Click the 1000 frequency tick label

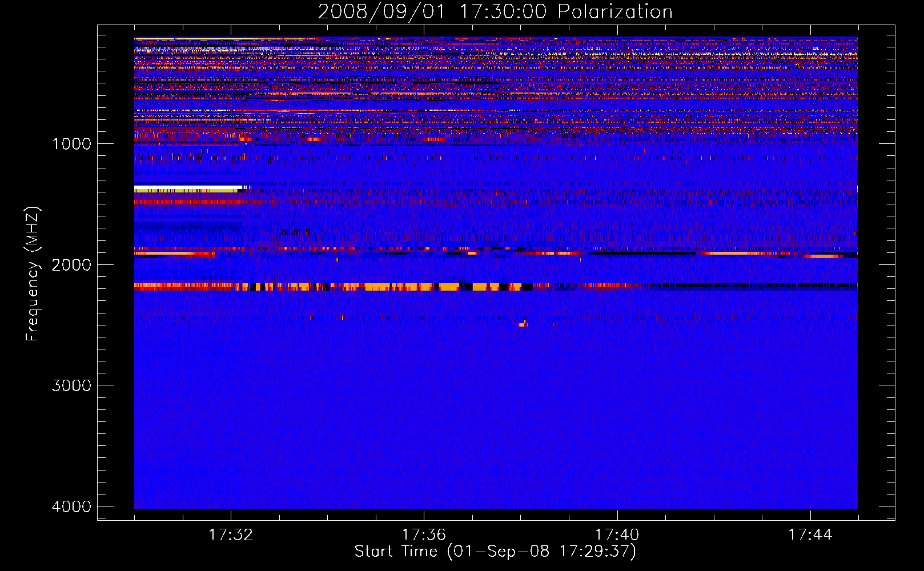click(71, 143)
